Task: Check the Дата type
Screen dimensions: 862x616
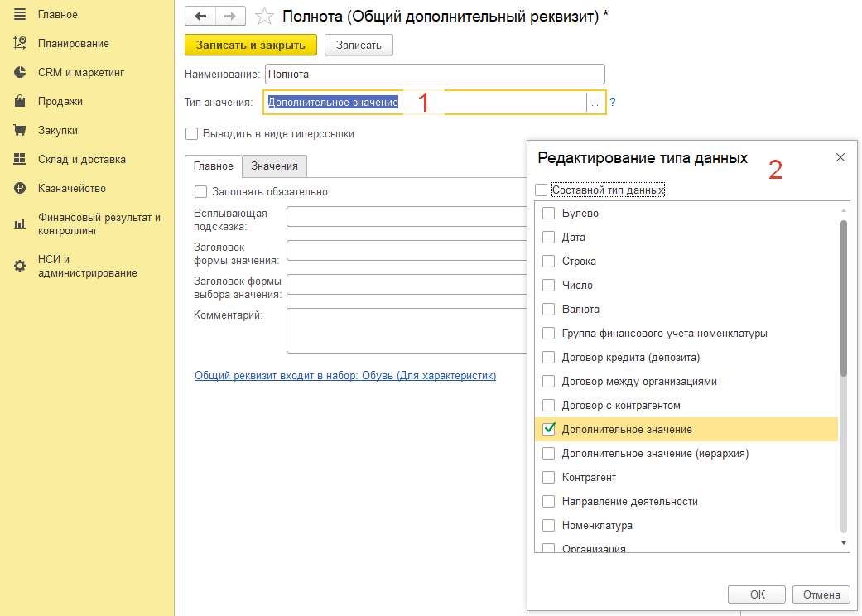Action: pyautogui.click(x=549, y=238)
